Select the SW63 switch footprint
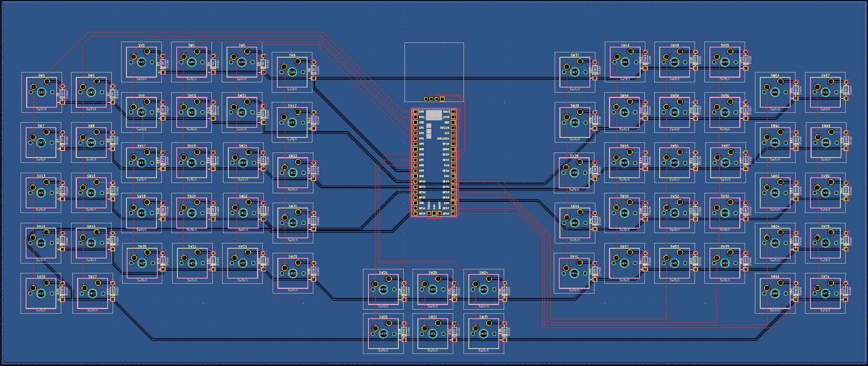Screen dimensions: 868x366 point(775,193)
